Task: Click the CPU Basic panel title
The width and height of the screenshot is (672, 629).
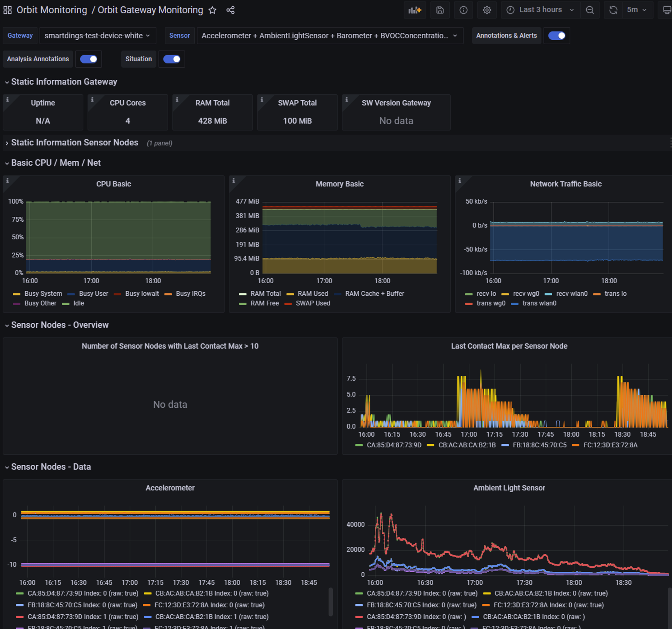Action: (x=114, y=184)
